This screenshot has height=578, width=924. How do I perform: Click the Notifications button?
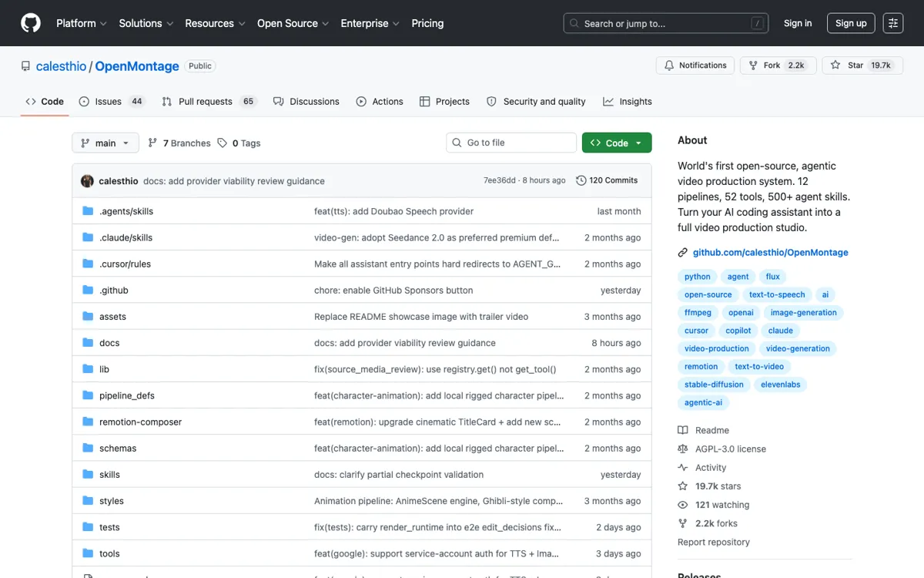click(695, 66)
